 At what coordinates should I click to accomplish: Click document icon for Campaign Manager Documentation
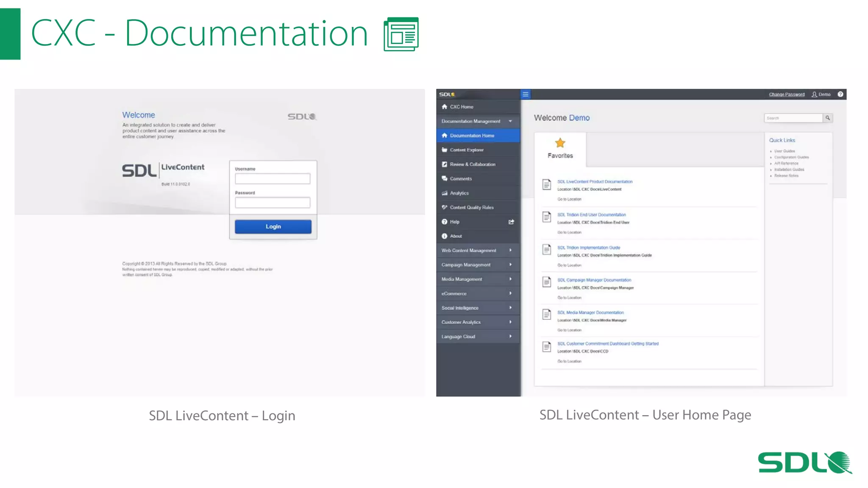[547, 282]
